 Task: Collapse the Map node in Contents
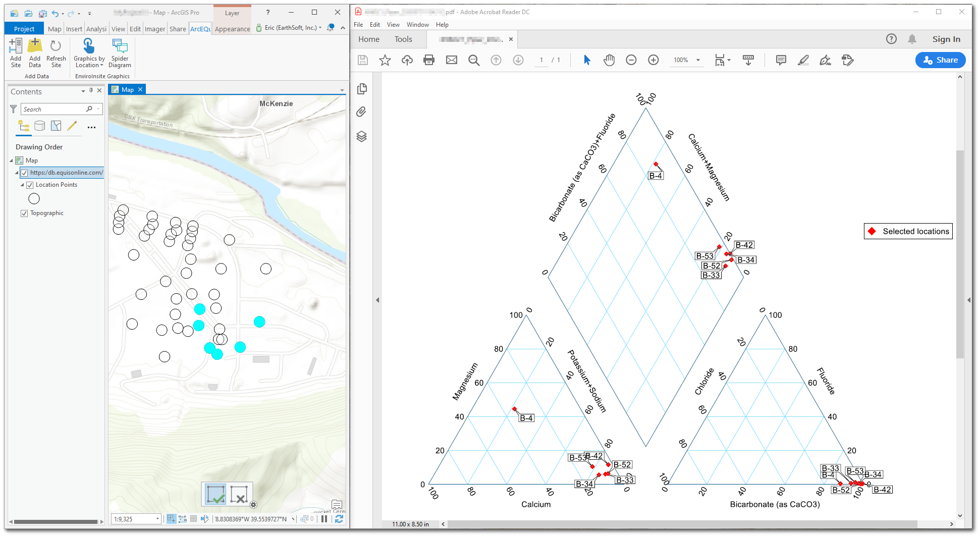[x=12, y=160]
